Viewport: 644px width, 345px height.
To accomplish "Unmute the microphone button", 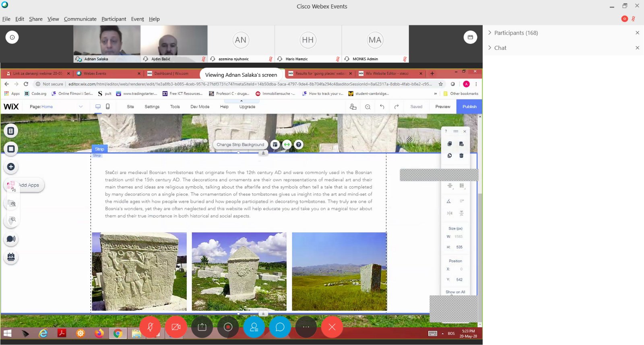I will point(150,327).
